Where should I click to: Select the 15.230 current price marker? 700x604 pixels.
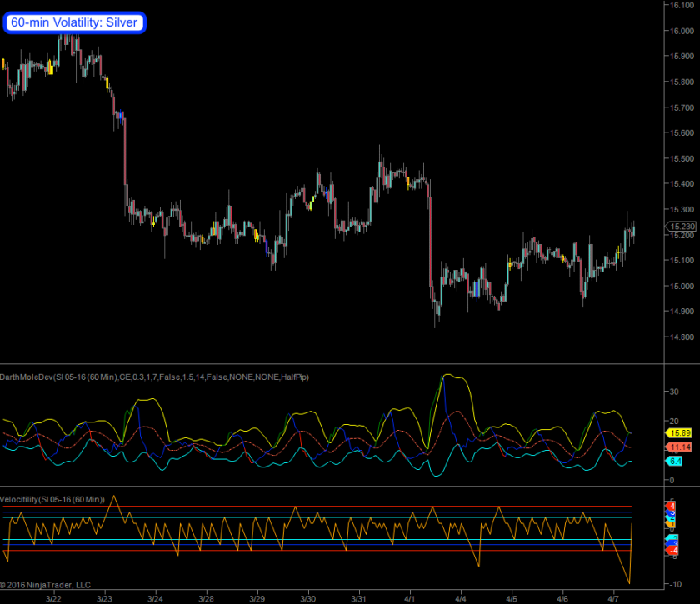pos(682,226)
